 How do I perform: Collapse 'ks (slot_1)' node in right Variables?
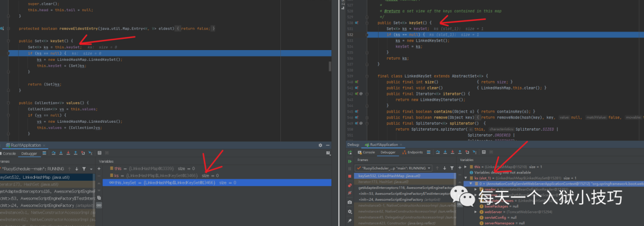[465, 178]
